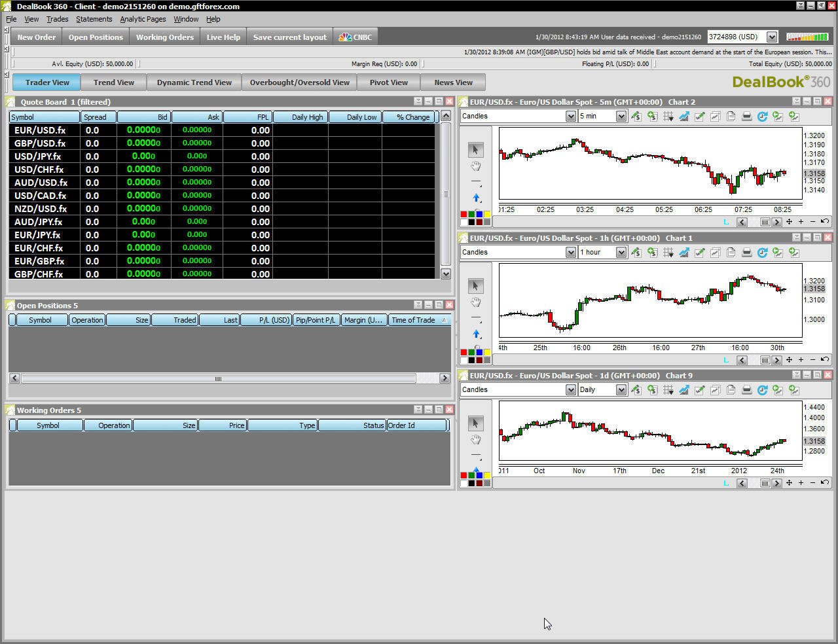Screen dimensions: 838x644
Task: Click the Order Id column header in Working Orders
Action: coord(416,425)
